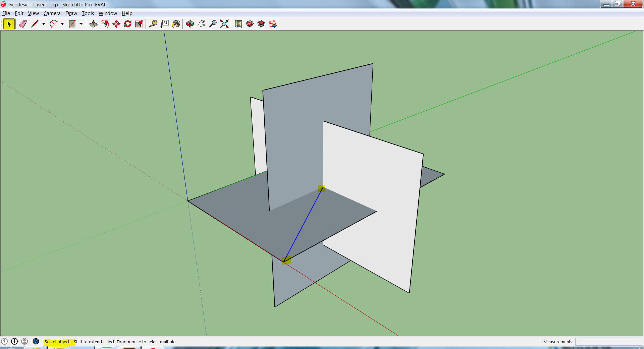The image size is (644, 349).
Task: Select the Tape Measure tool
Action: [153, 24]
